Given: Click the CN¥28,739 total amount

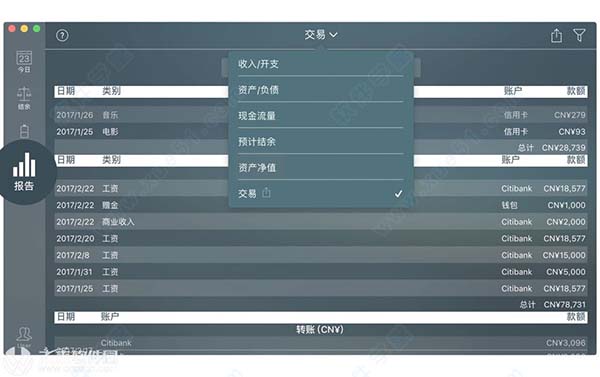Looking at the screenshot, I should 563,148.
